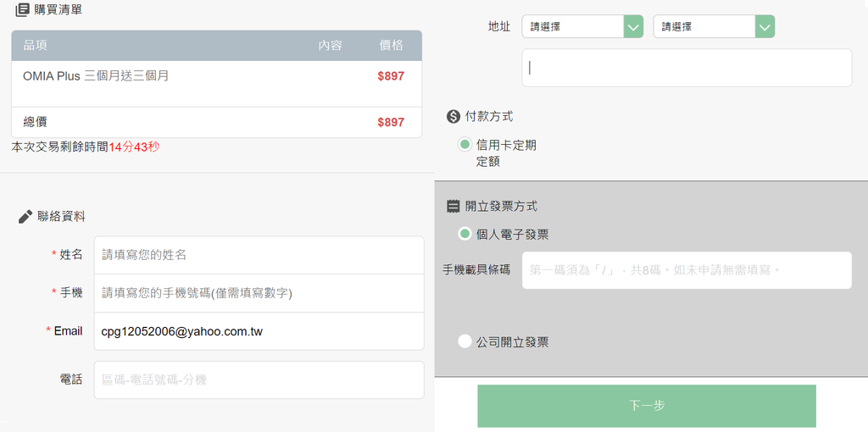The image size is (868, 432).
Task: Click the green arrow of second address dropdown
Action: [x=765, y=26]
